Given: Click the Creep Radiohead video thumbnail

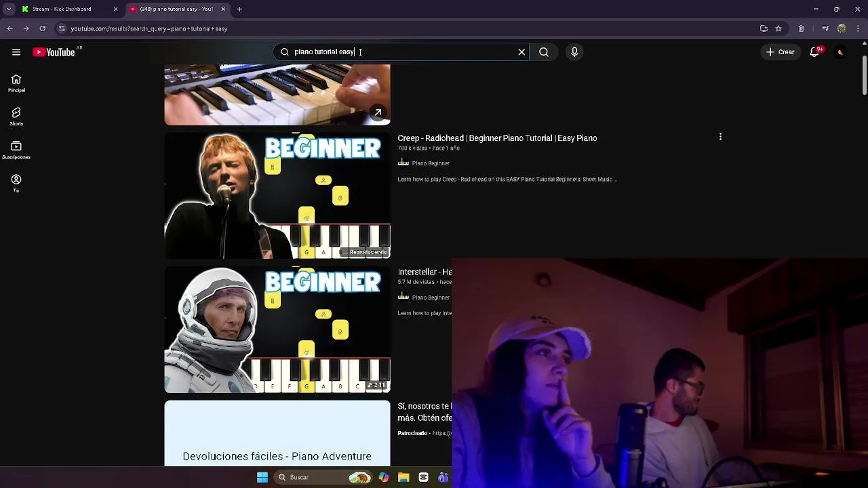Looking at the screenshot, I should 277,195.
